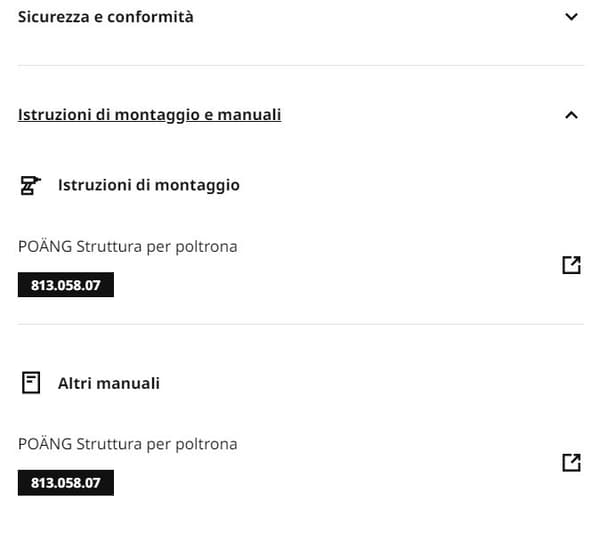Click the manual booklet icon beside Altri manuali
The width and height of the screenshot is (600, 557).
click(31, 383)
